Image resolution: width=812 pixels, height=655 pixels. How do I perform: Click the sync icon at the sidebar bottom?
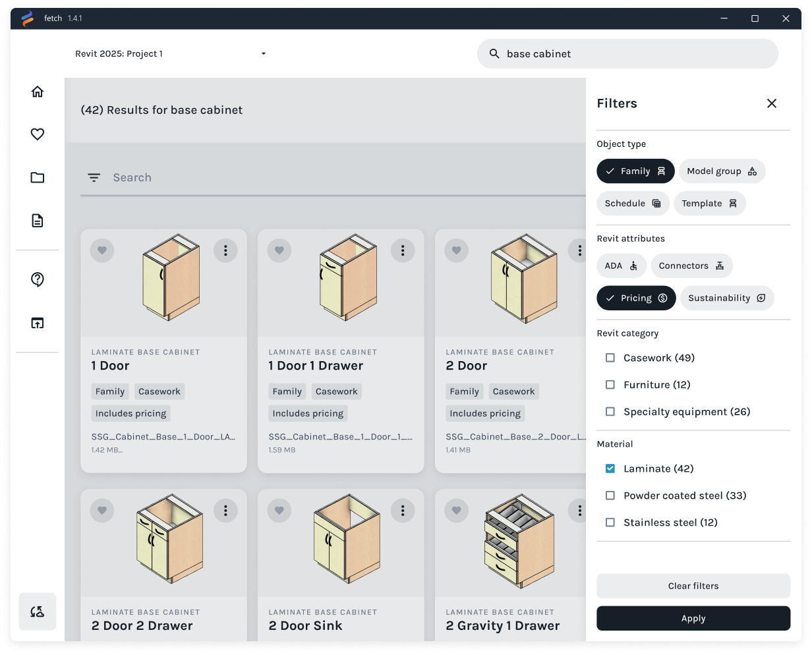(38, 612)
